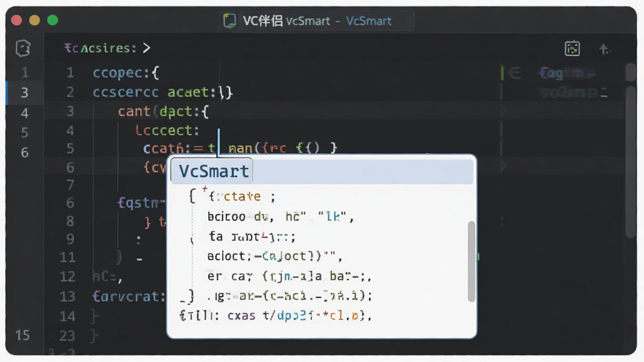
Task: Click inner line number 23
Action: click(68, 336)
